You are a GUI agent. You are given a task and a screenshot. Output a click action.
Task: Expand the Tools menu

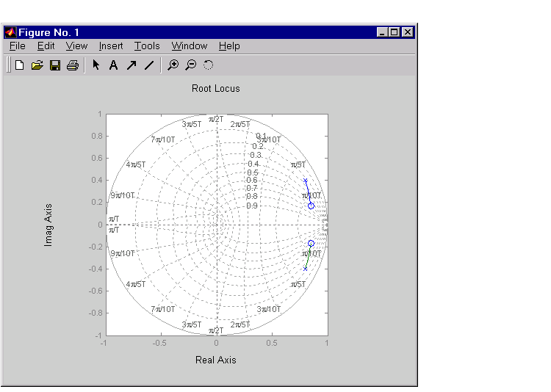(x=147, y=46)
